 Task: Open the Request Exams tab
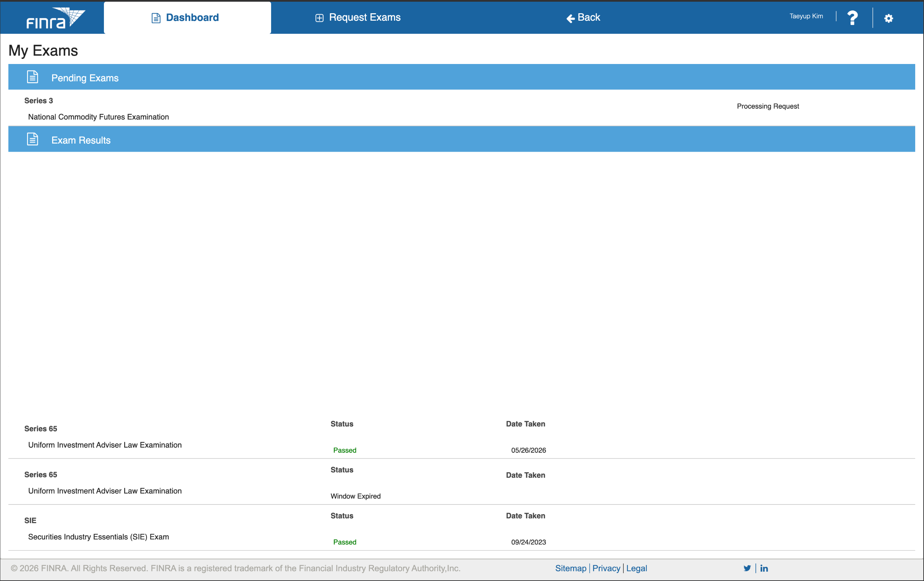[x=358, y=18]
